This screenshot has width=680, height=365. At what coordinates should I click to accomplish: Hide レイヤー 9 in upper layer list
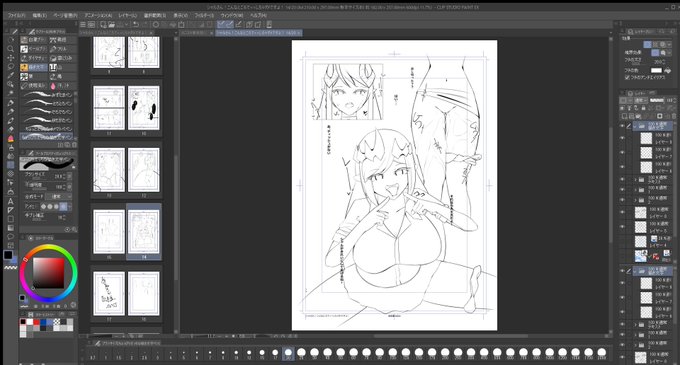point(622,138)
